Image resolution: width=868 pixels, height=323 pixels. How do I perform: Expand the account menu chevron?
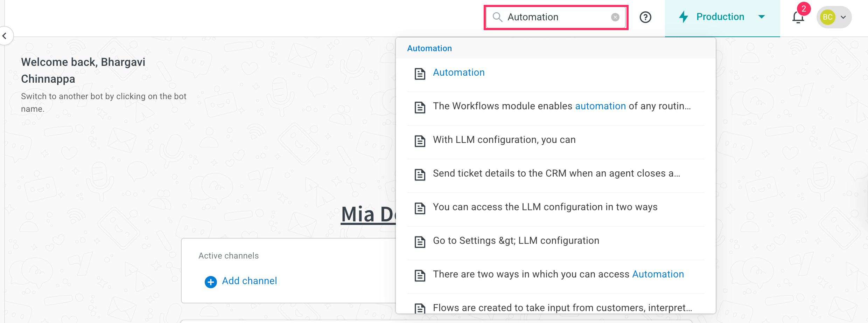tap(843, 17)
